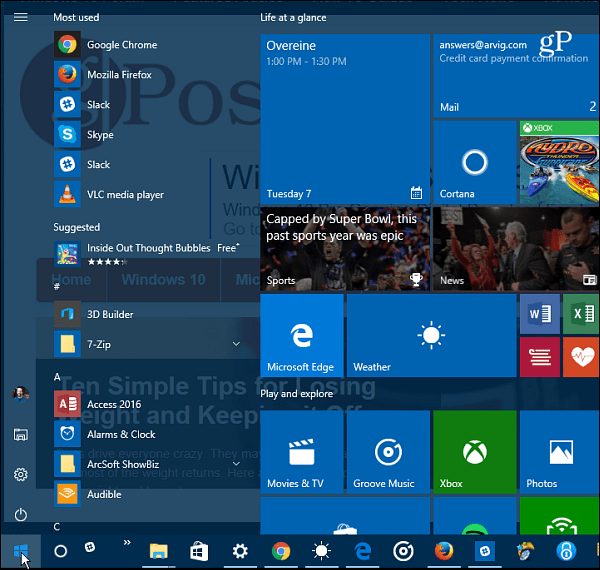This screenshot has height=570, width=600.
Task: Click the letter A section header
Action: tap(57, 377)
